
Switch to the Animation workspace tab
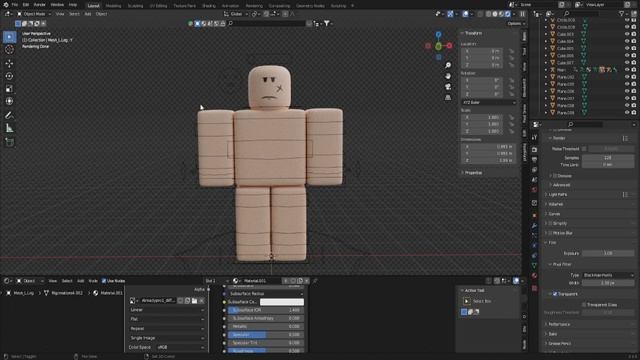tap(230, 6)
